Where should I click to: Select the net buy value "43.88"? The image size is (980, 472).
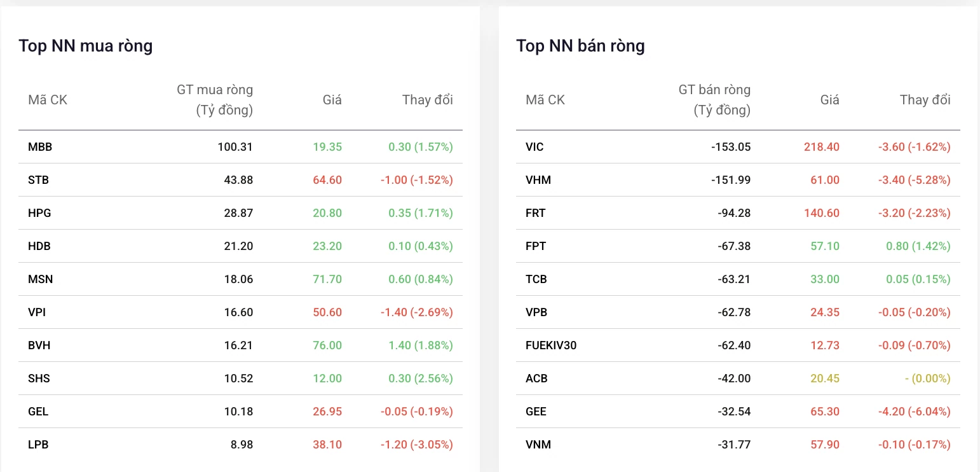coord(238,180)
